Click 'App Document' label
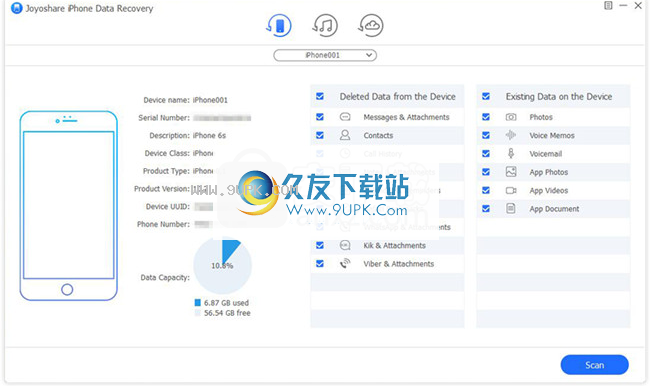This screenshot has height=386, width=653. [x=554, y=209]
